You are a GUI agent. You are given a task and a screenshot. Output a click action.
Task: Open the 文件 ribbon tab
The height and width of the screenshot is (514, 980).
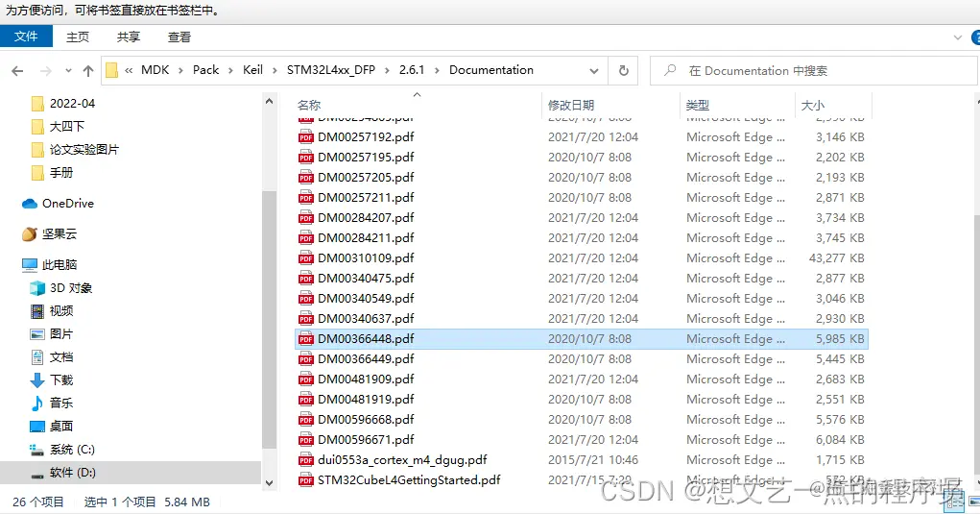[x=26, y=37]
